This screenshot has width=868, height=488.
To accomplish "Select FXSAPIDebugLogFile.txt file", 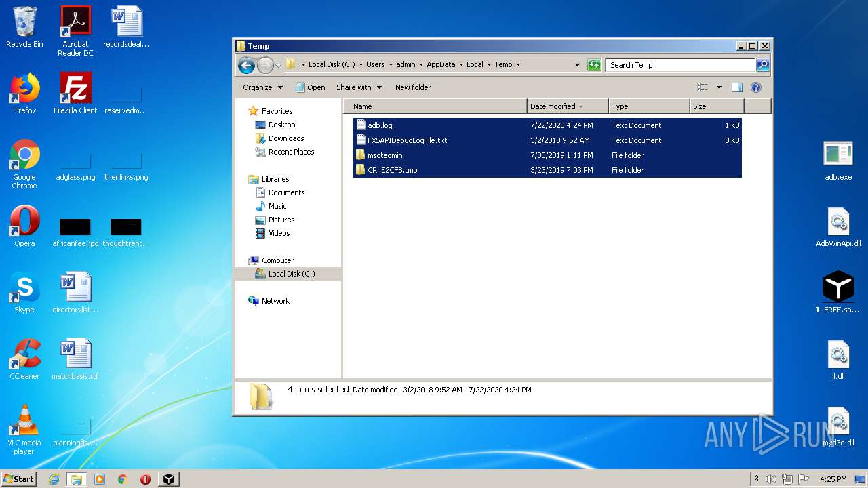I will click(x=547, y=140).
